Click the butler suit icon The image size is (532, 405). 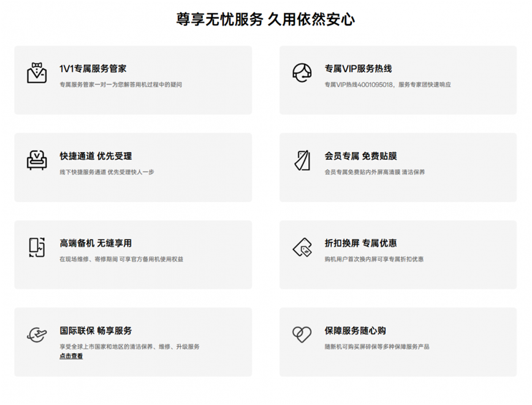pos(37,73)
